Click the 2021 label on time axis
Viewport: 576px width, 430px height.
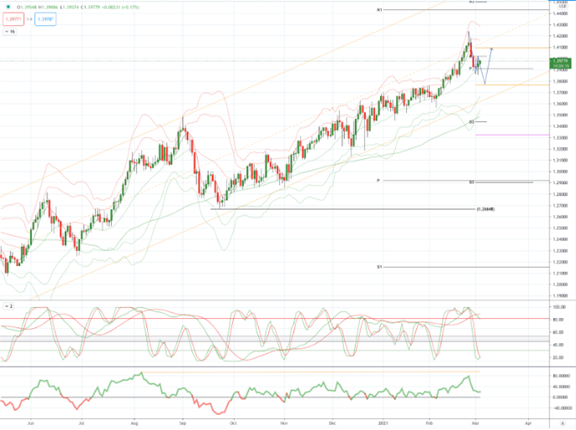click(x=383, y=423)
